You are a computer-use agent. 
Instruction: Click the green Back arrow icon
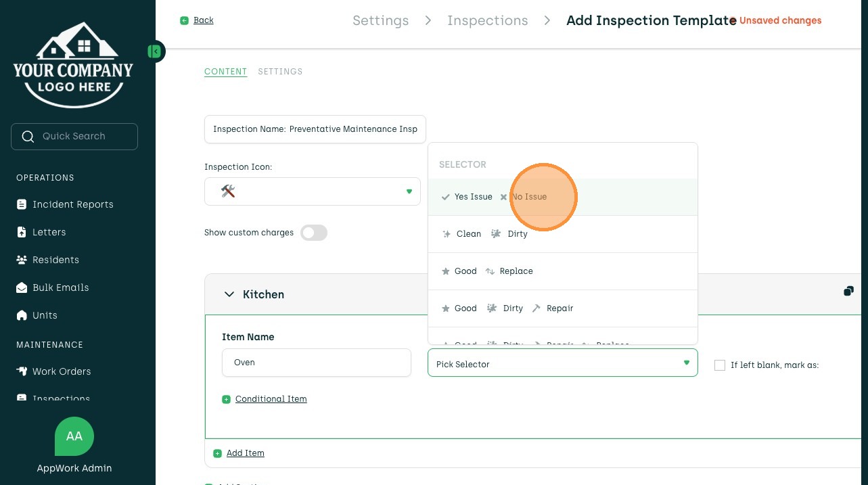[x=184, y=20]
